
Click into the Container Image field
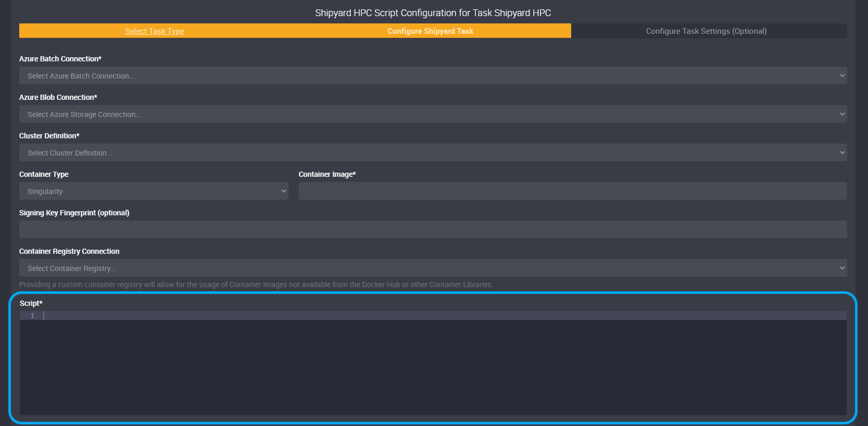573,191
